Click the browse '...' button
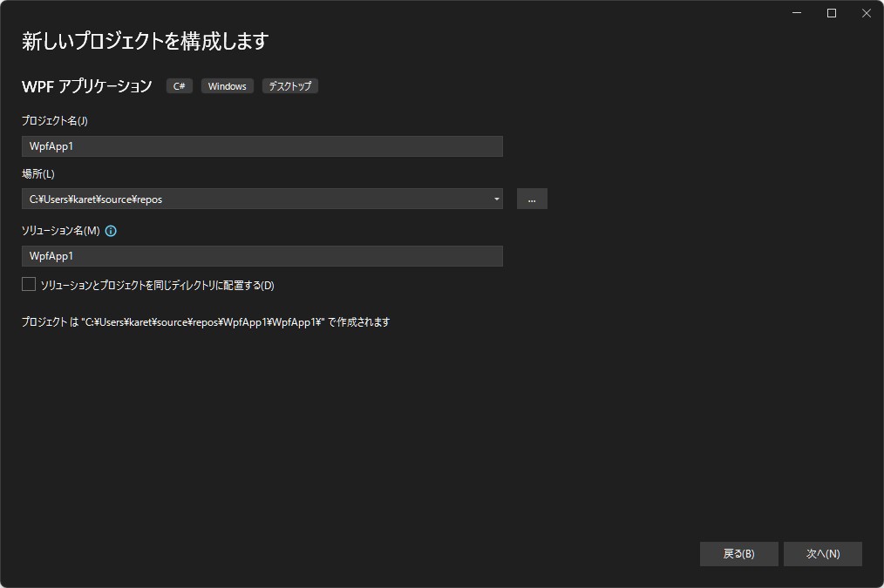Screen dimensions: 884x588 (532, 199)
